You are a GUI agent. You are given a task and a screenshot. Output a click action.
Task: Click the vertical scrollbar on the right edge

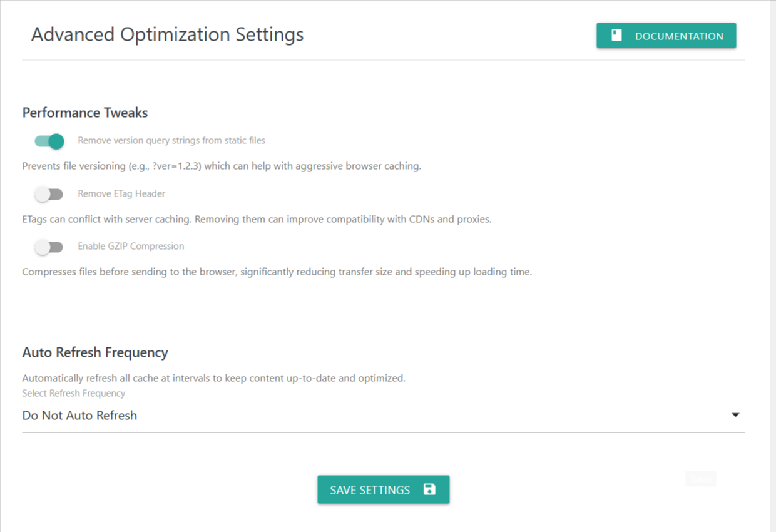[772, 250]
